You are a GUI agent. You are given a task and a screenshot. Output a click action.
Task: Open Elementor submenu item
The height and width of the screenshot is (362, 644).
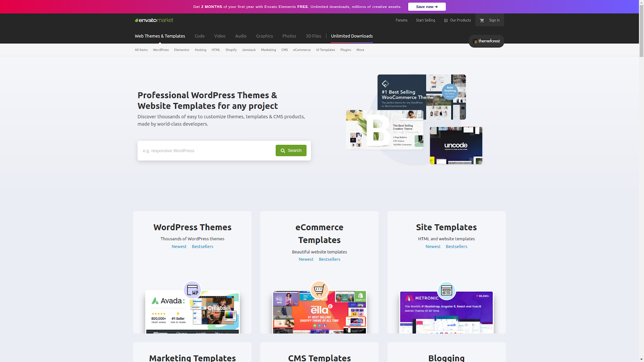coord(182,50)
